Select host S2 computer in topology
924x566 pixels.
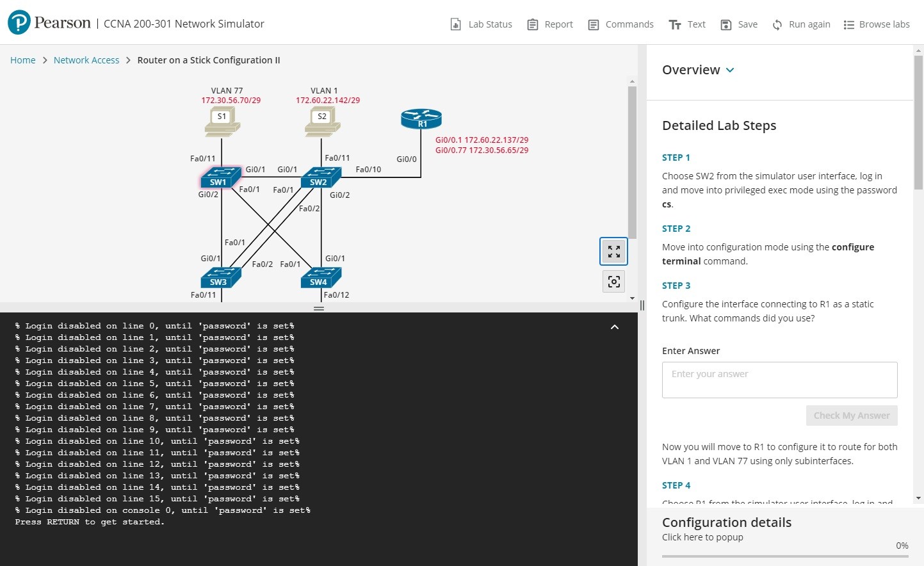(323, 122)
